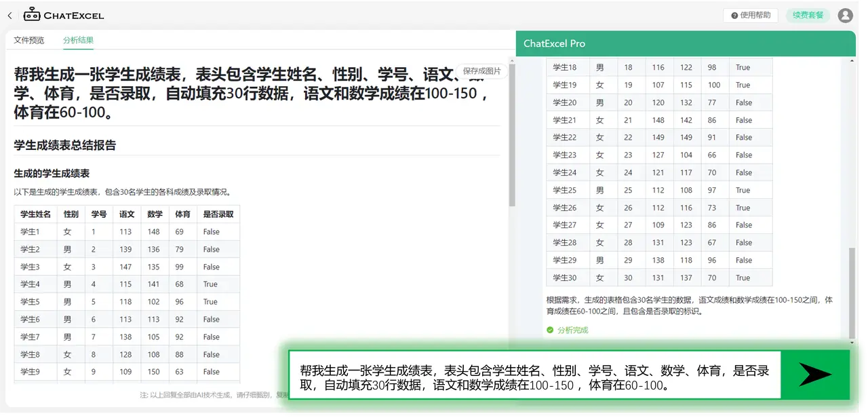Click the 学生成绩表总结报告 heading

tap(65, 145)
